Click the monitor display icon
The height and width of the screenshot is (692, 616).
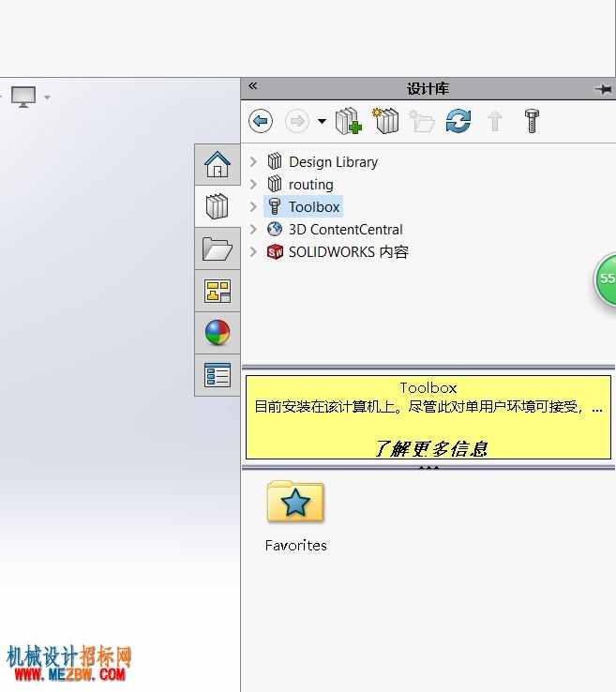coord(23,97)
